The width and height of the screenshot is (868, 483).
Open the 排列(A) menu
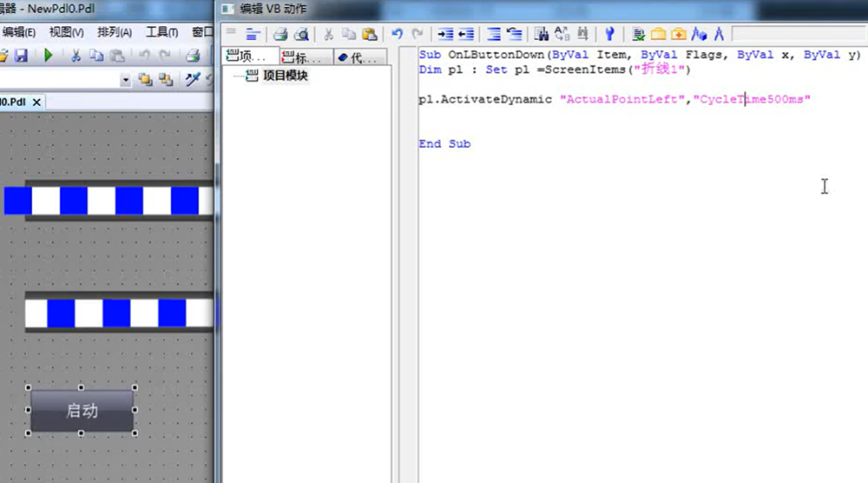115,32
